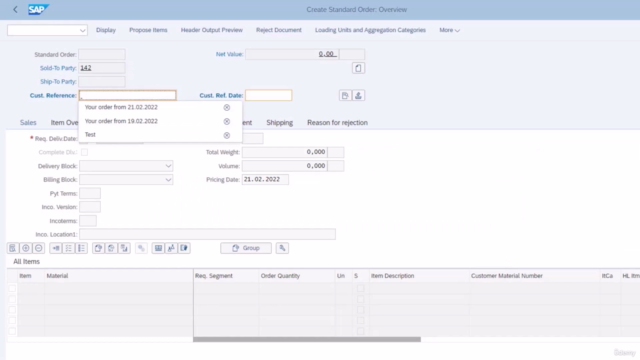This screenshot has height=360, width=640.
Task: Add a new item row with plus icon
Action: pos(26,248)
